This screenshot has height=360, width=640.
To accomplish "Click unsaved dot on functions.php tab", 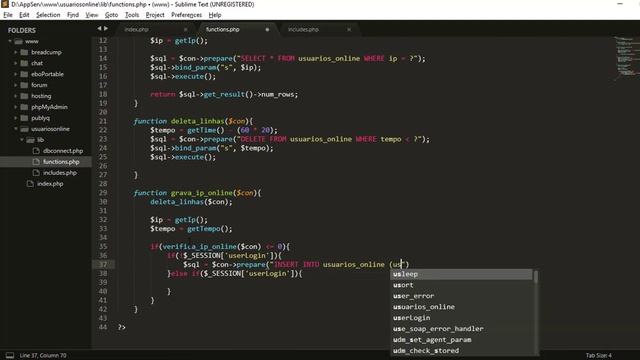I will coord(267,29).
